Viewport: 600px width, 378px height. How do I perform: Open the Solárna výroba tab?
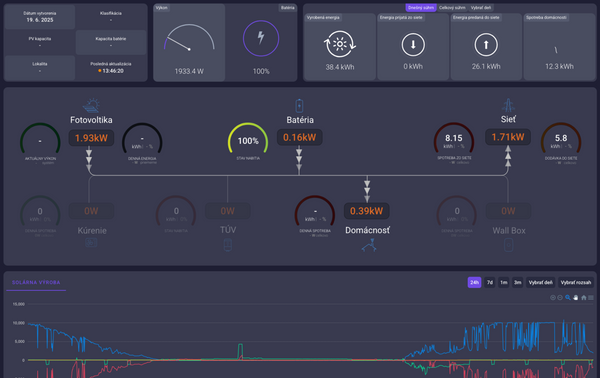(36, 282)
